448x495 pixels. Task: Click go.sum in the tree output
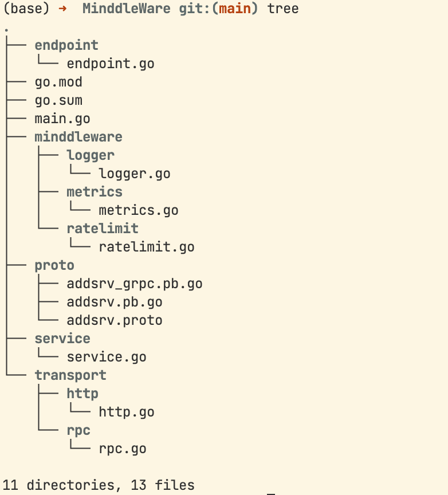click(58, 101)
